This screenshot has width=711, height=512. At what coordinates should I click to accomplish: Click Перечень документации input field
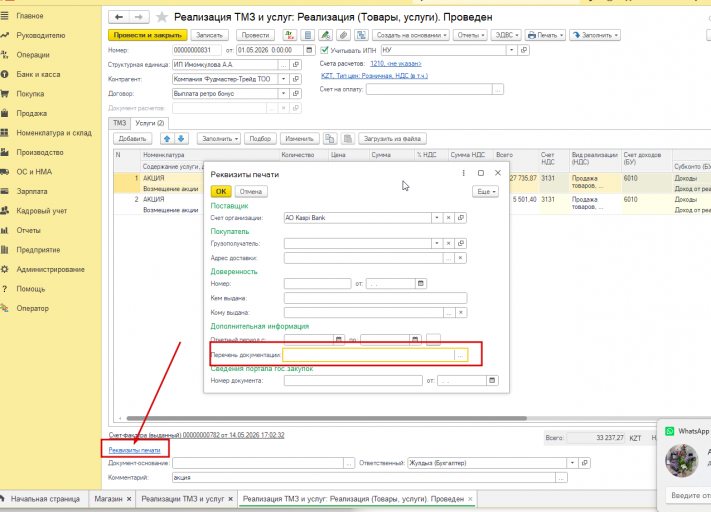[369, 355]
